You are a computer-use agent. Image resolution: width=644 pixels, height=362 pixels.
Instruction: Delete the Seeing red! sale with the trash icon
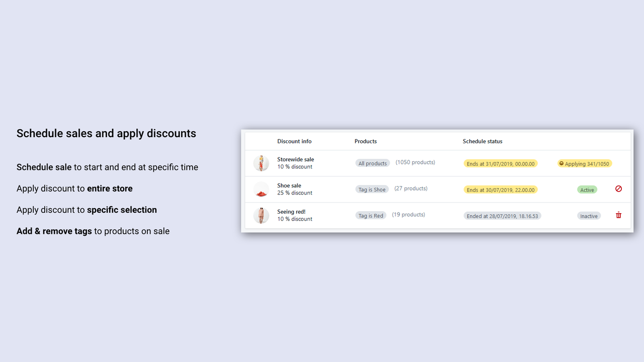click(x=618, y=215)
